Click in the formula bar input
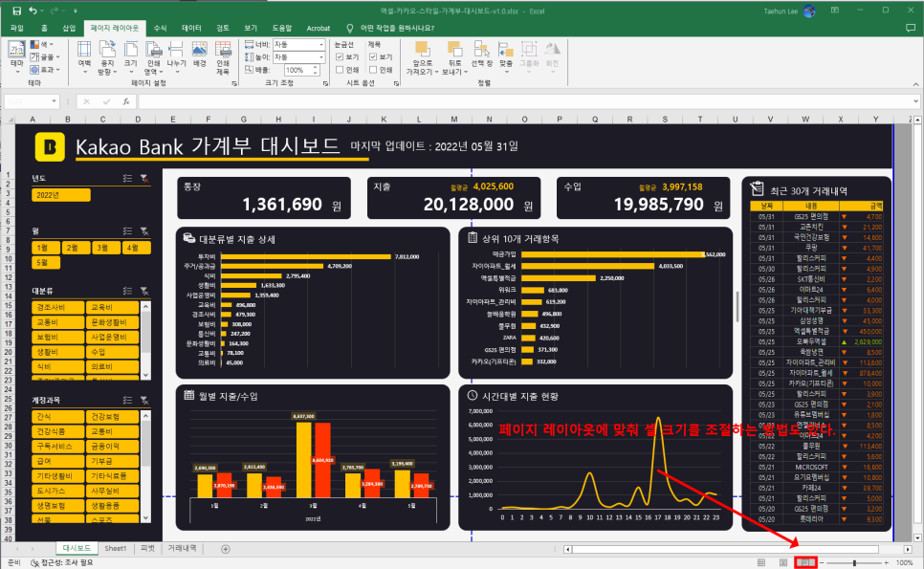This screenshot has height=569, width=924. [524, 101]
